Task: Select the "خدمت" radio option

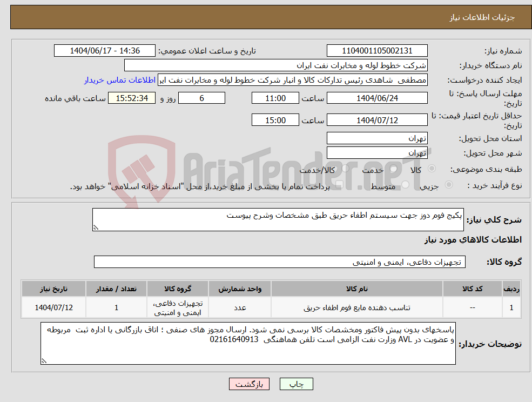Action: pyautogui.click(x=393, y=169)
